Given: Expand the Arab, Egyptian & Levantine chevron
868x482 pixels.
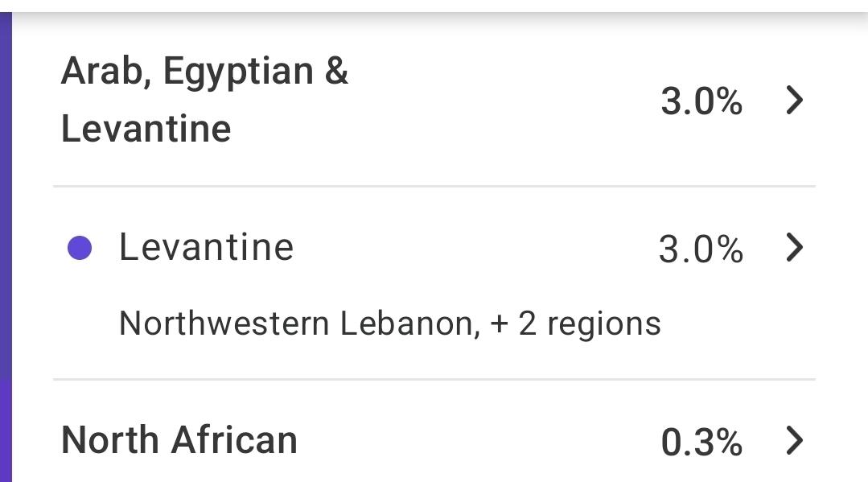Looking at the screenshot, I should pos(794,101).
